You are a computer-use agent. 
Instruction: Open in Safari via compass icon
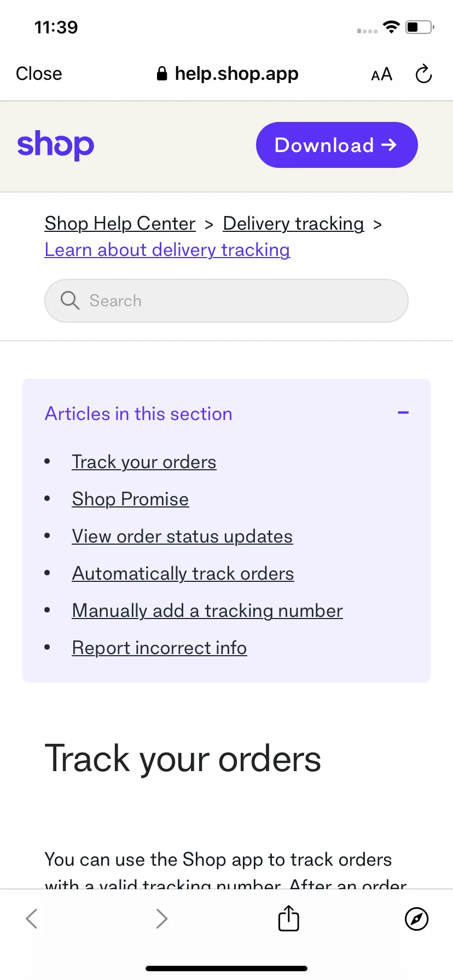point(416,919)
